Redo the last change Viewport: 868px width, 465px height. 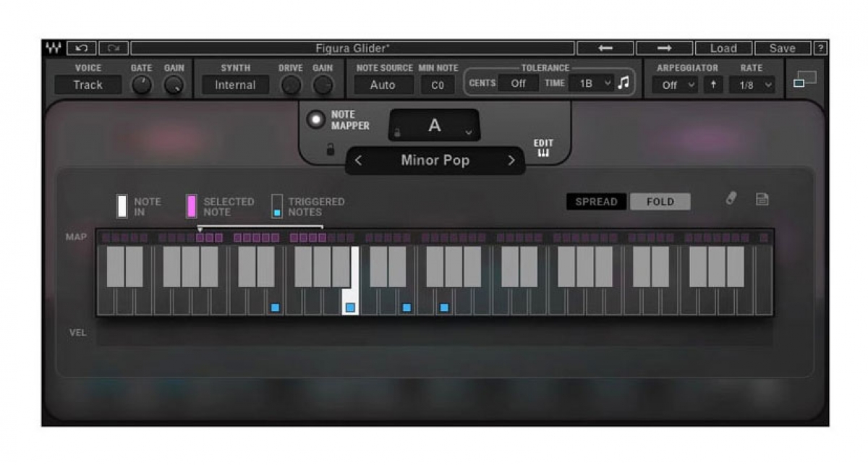coord(113,48)
